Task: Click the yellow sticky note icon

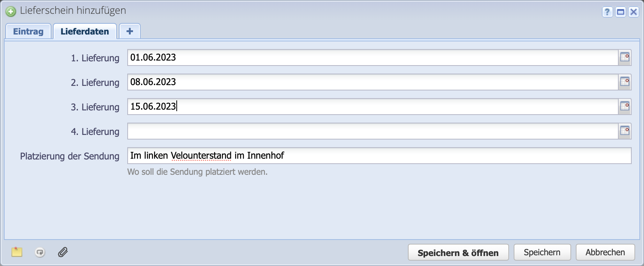Action: click(17, 252)
